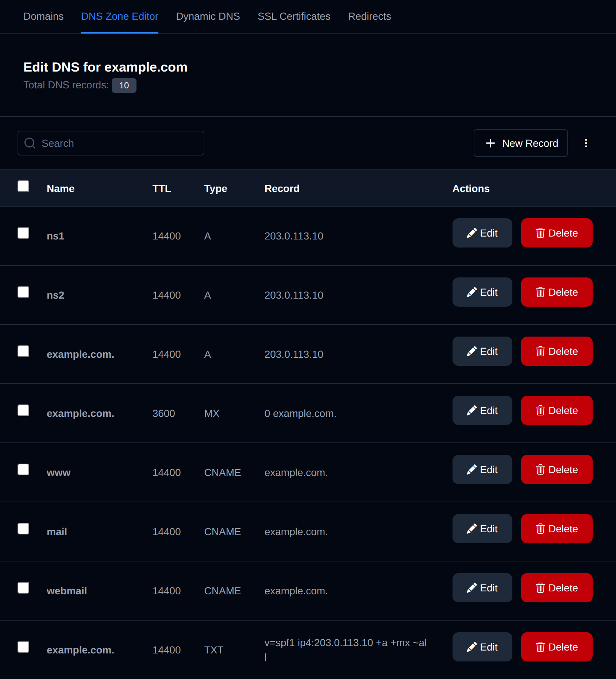
Task: Delete the TXT spf record
Action: click(557, 647)
